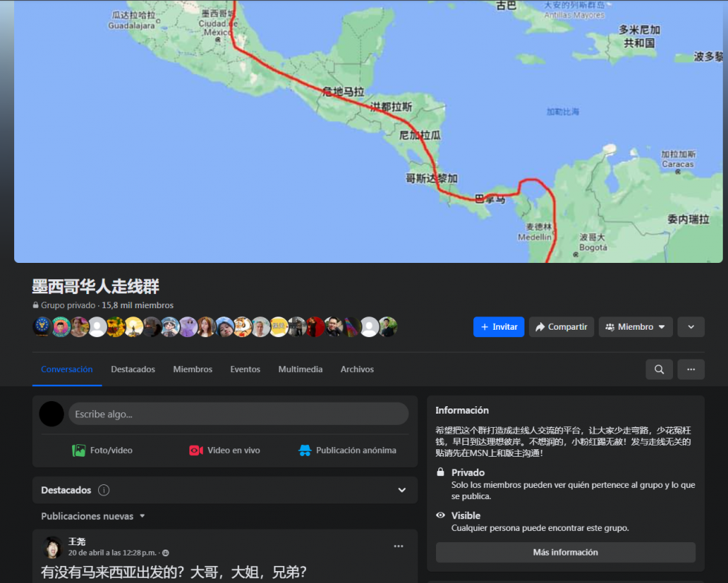Show info about Destacados via info icon

point(103,490)
